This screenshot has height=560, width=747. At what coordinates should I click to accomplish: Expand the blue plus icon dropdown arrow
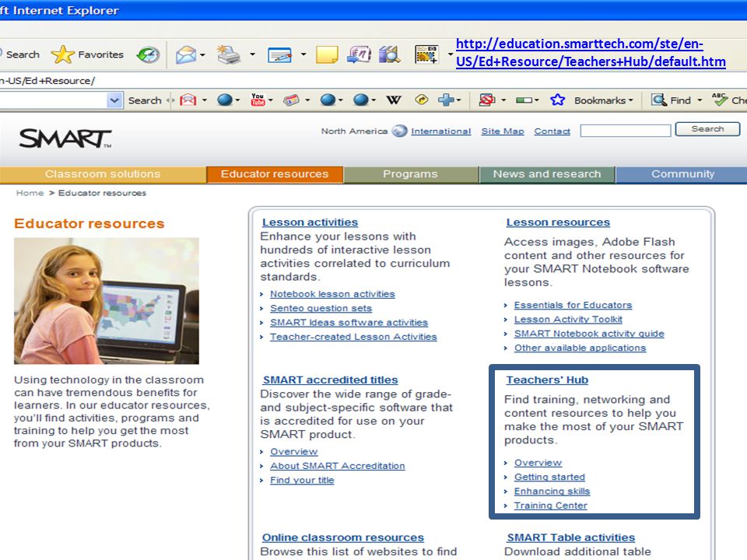point(458,100)
